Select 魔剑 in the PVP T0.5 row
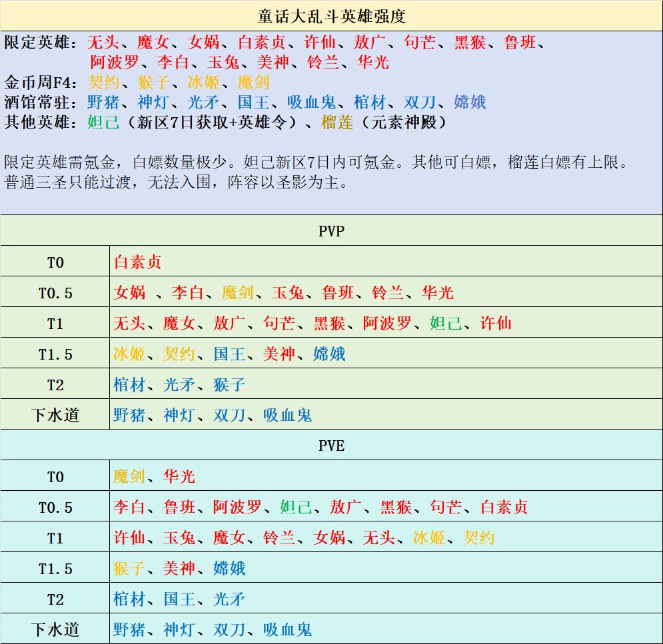Screen dimensions: 663x644 (x=238, y=292)
